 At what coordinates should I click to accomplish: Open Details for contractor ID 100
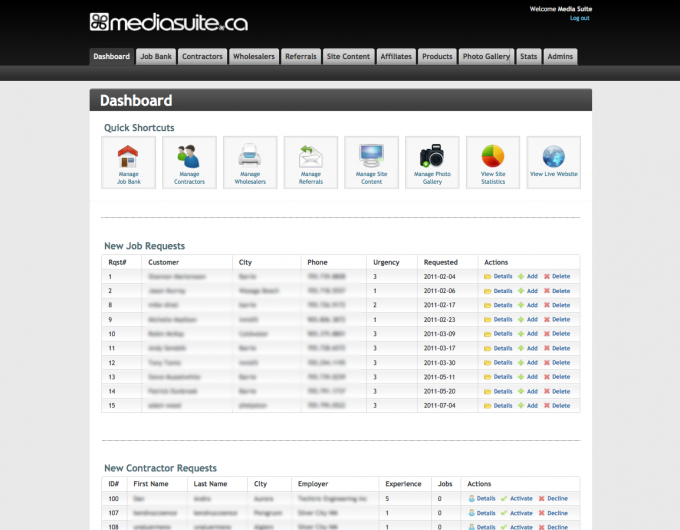[485, 498]
